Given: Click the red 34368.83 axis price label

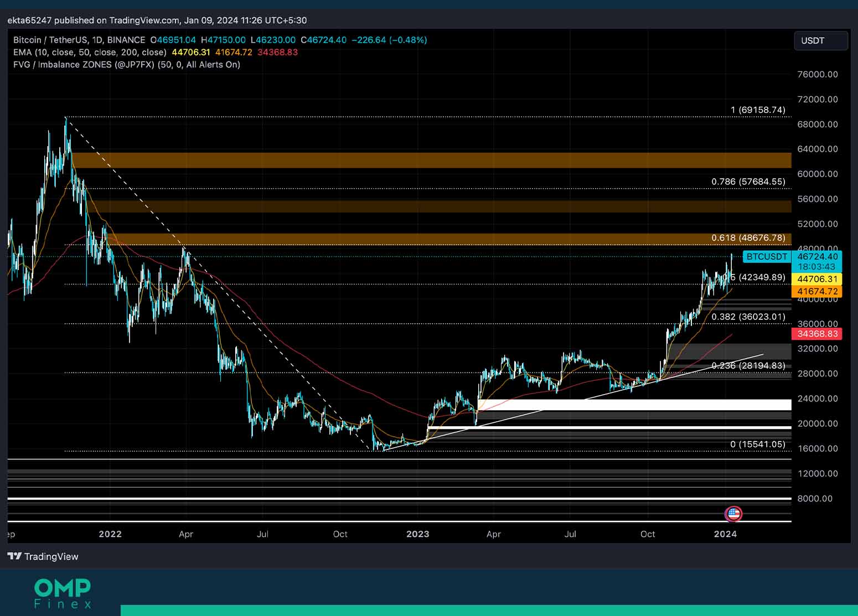Looking at the screenshot, I should (817, 334).
